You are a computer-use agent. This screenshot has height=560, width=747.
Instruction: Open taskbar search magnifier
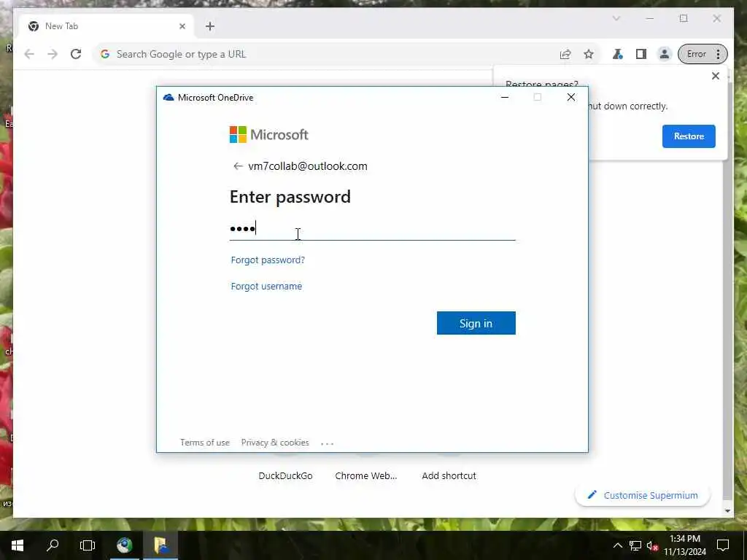(x=53, y=545)
